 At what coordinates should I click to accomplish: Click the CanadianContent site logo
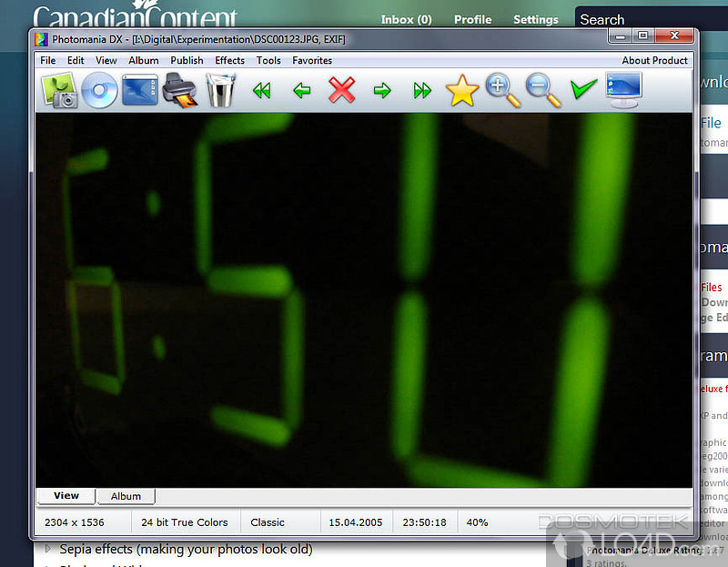point(135,14)
